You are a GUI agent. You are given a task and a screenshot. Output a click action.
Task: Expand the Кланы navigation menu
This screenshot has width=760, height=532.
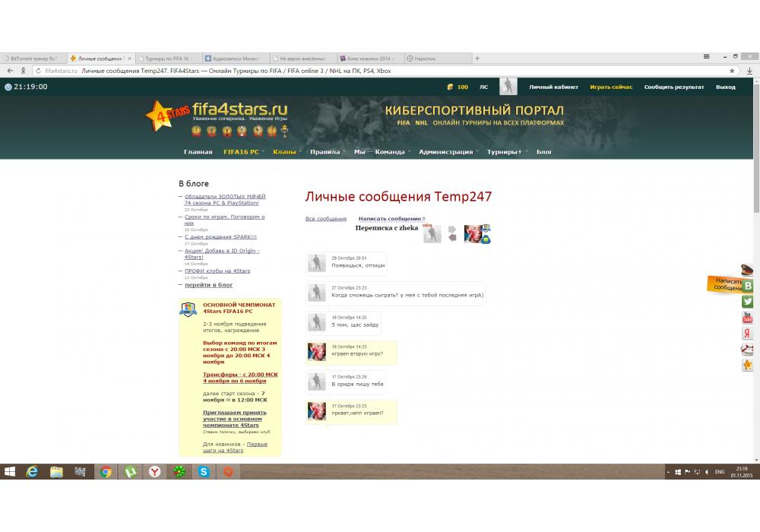click(x=285, y=152)
